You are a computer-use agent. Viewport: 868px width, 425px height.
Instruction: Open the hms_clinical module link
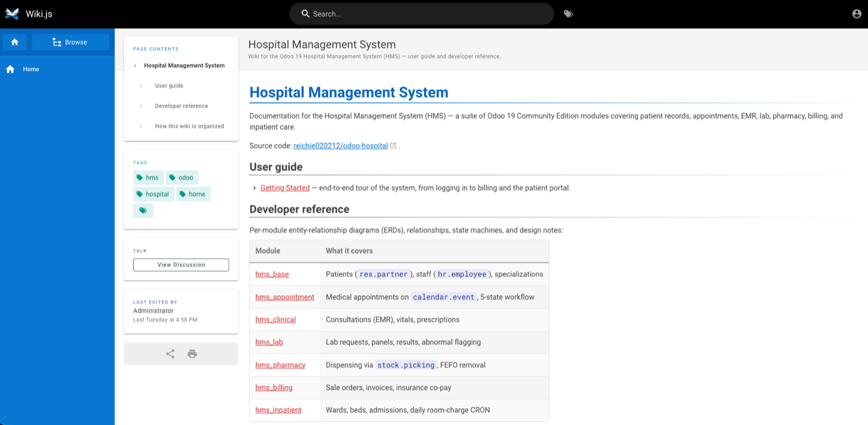[x=275, y=320]
